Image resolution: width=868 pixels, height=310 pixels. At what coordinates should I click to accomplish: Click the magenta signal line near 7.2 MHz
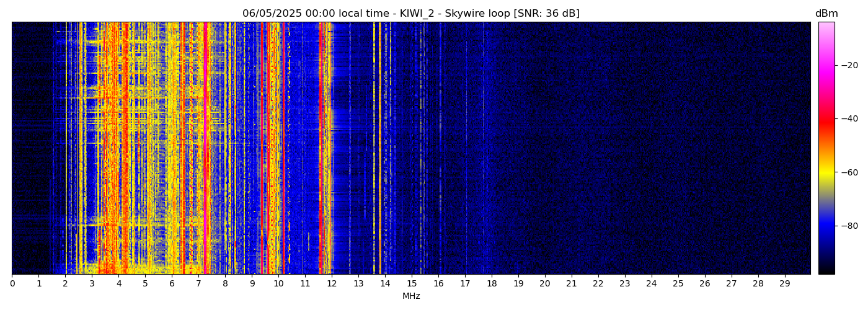(x=205, y=149)
